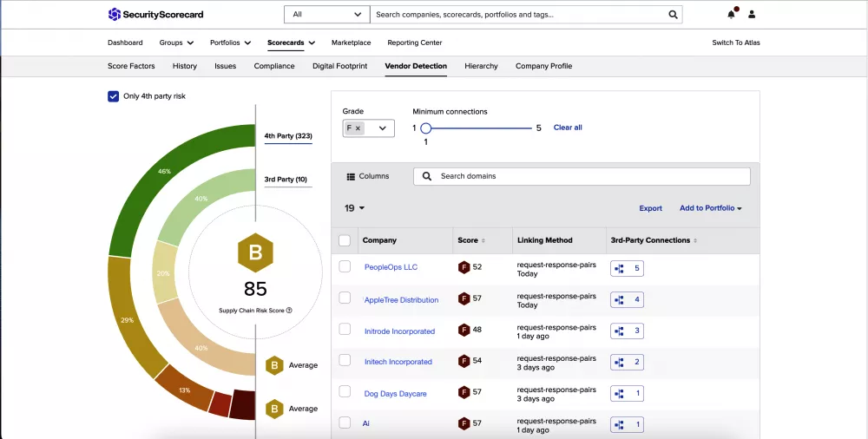868x439 pixels.
Task: Click the top search companies field
Action: coord(526,15)
